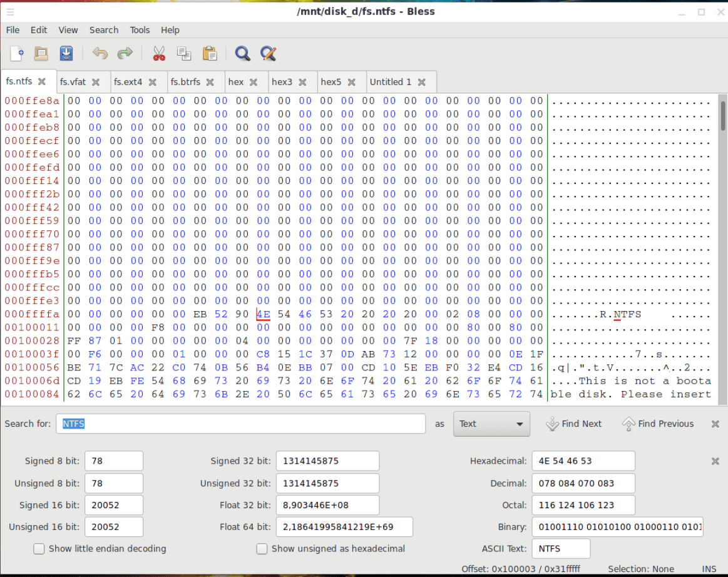Click 'This is not a boota' ASCII text

(645, 381)
